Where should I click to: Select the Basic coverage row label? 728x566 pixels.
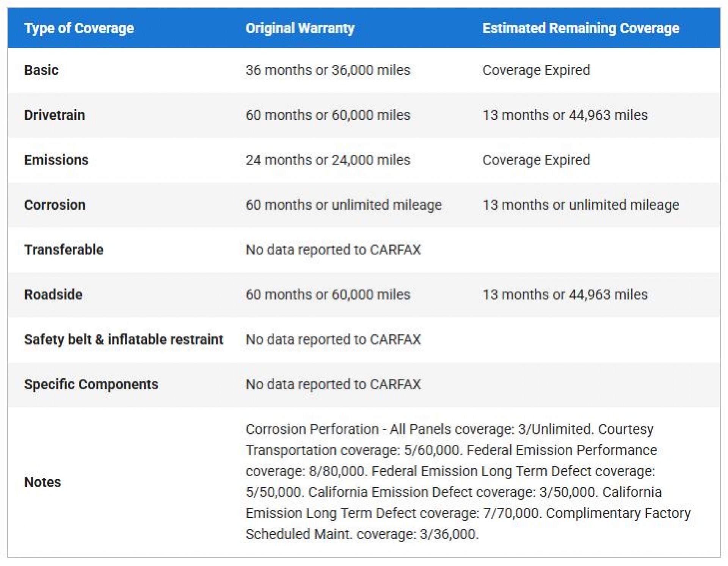pos(41,70)
